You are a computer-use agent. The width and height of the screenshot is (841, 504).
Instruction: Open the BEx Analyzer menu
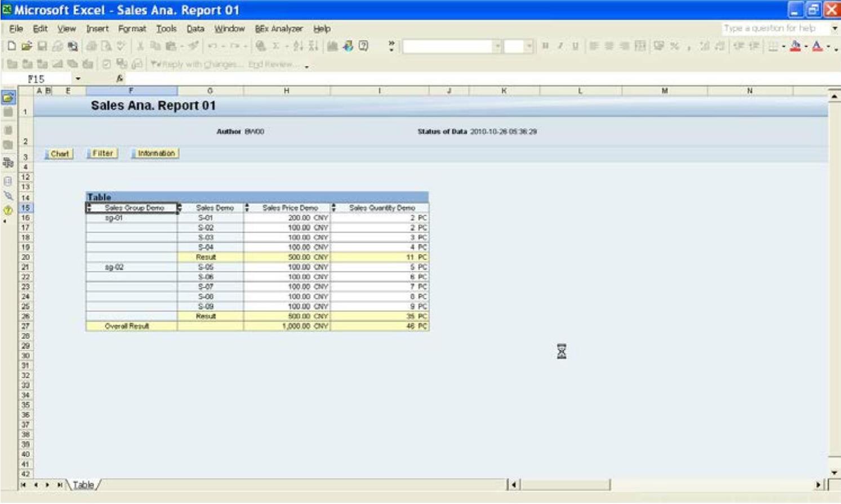pyautogui.click(x=278, y=28)
